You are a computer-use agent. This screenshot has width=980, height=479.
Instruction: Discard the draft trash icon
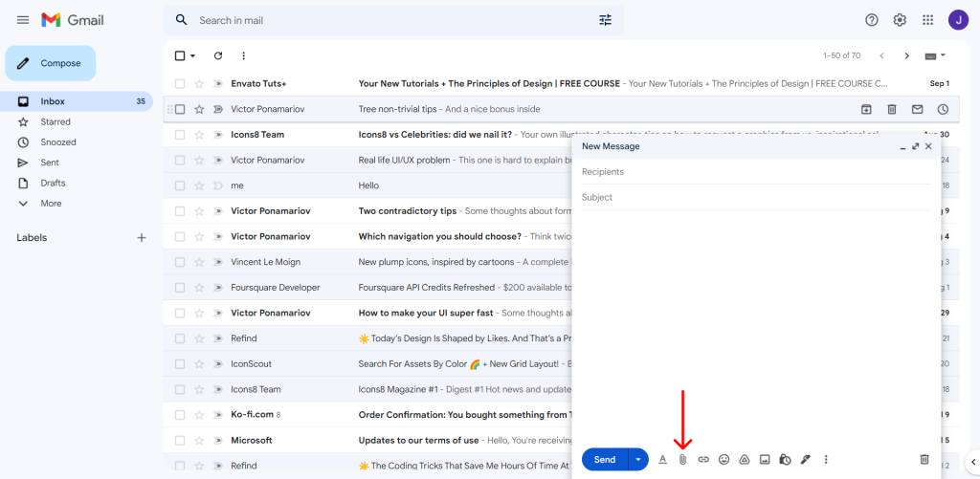pyautogui.click(x=924, y=460)
